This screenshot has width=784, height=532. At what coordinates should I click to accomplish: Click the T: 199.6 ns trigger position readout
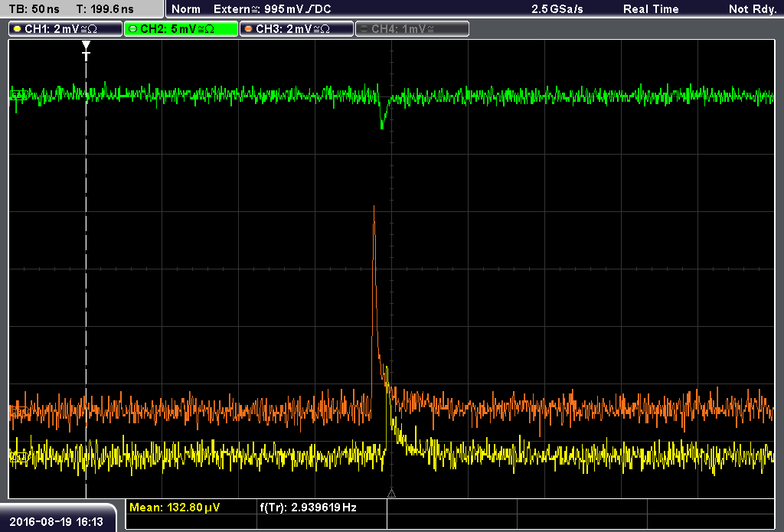(x=105, y=9)
